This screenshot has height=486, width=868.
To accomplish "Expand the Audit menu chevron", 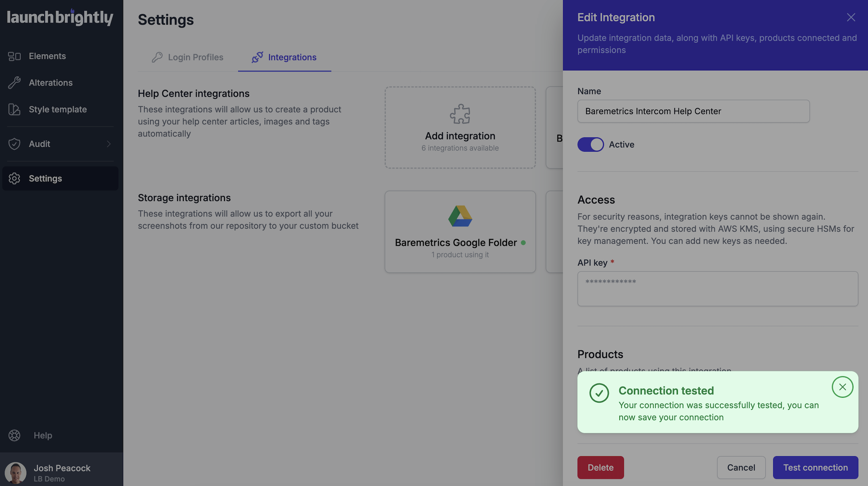I will [x=109, y=144].
